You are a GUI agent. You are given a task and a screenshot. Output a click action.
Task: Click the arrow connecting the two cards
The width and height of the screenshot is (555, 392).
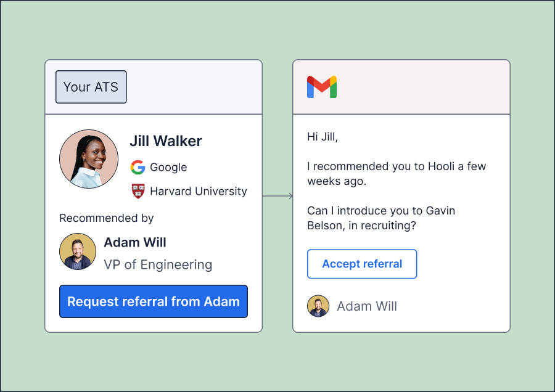[277, 197]
